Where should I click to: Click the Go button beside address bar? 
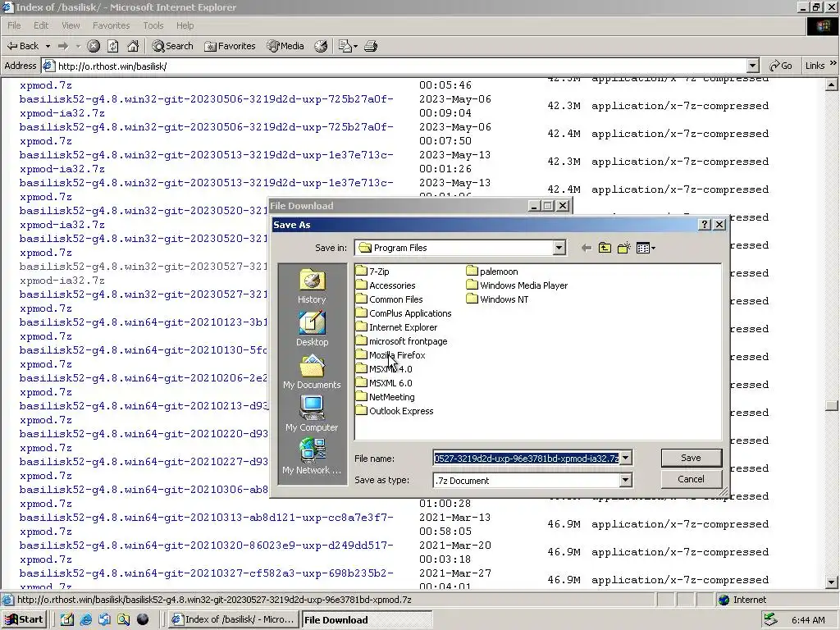(781, 66)
